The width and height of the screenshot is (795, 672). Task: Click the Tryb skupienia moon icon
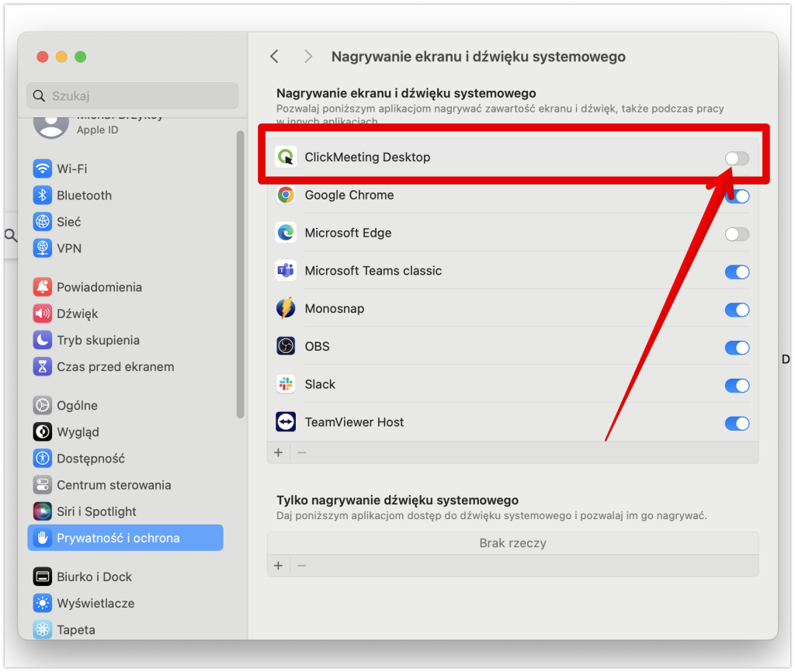click(x=43, y=340)
